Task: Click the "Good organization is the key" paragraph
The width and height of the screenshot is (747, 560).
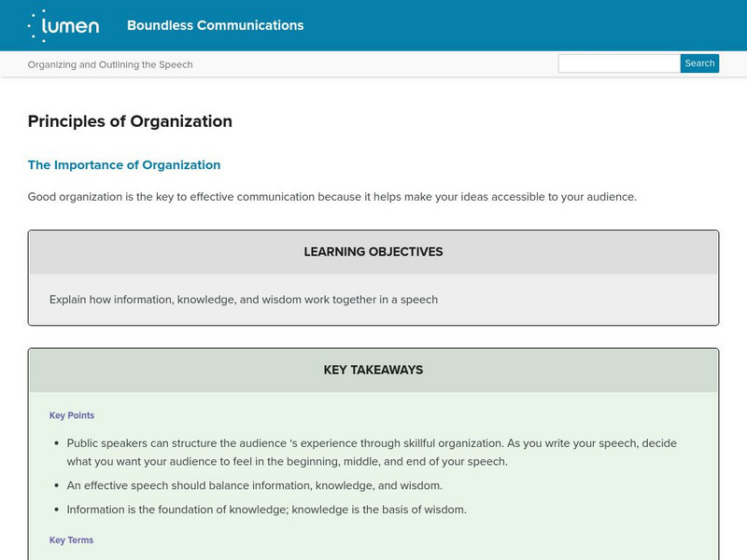Action: (331, 197)
